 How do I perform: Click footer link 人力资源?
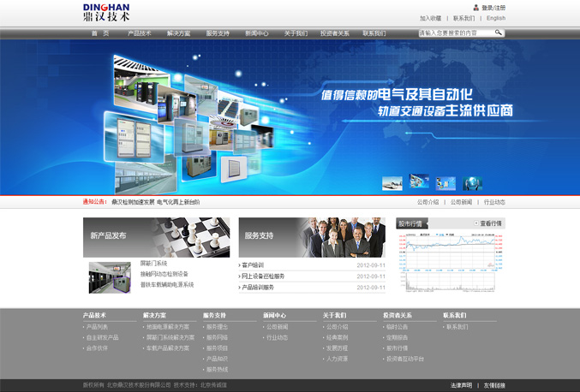point(337,359)
